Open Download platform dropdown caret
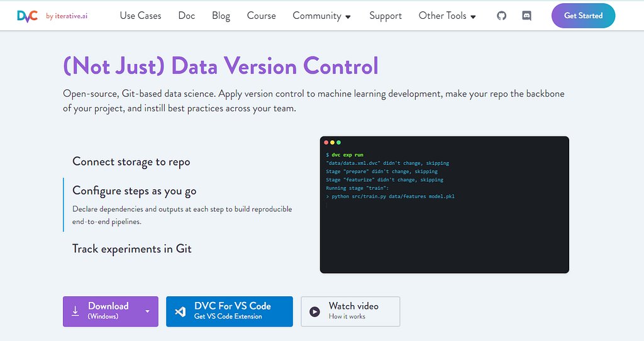This screenshot has width=644, height=341. pyautogui.click(x=147, y=311)
